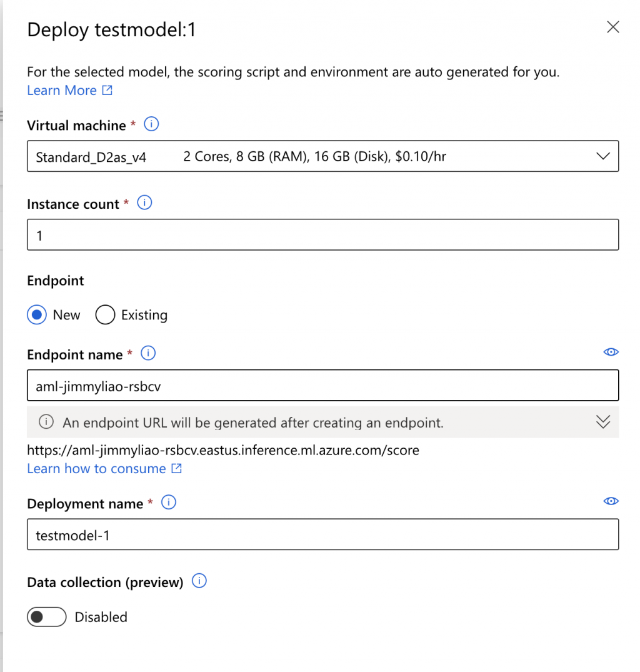Click the eye icon beside Endpoint name
This screenshot has height=672, width=640.
(611, 352)
